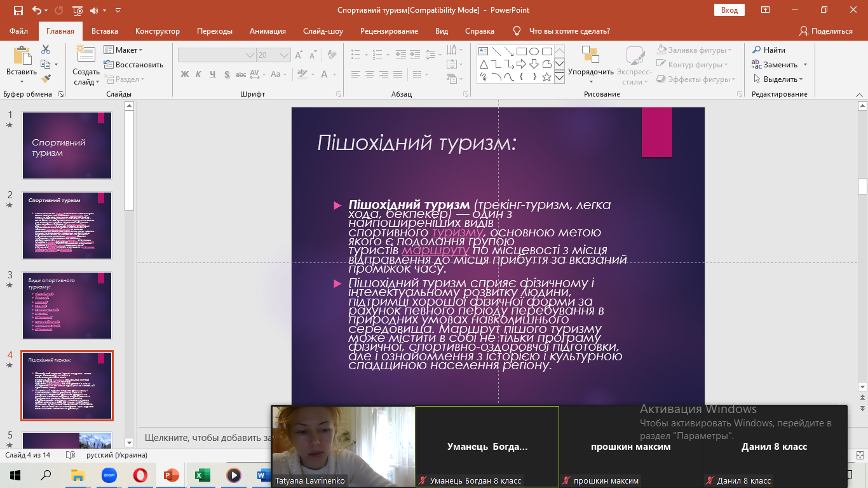The height and width of the screenshot is (488, 868).
Task: Open the Упорядочить arrange dropdown
Action: [590, 71]
